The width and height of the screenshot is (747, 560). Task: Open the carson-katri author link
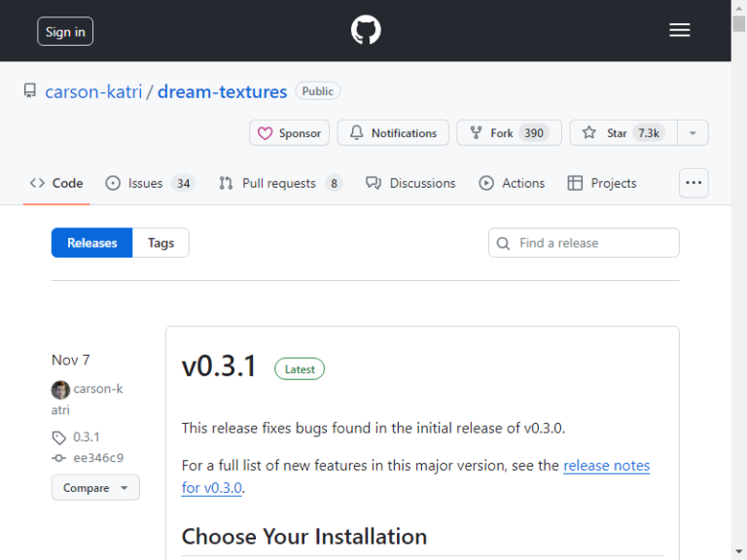point(98,389)
